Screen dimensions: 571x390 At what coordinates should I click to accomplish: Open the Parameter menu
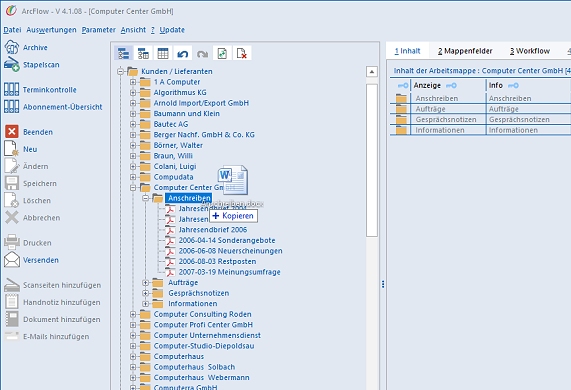98,30
